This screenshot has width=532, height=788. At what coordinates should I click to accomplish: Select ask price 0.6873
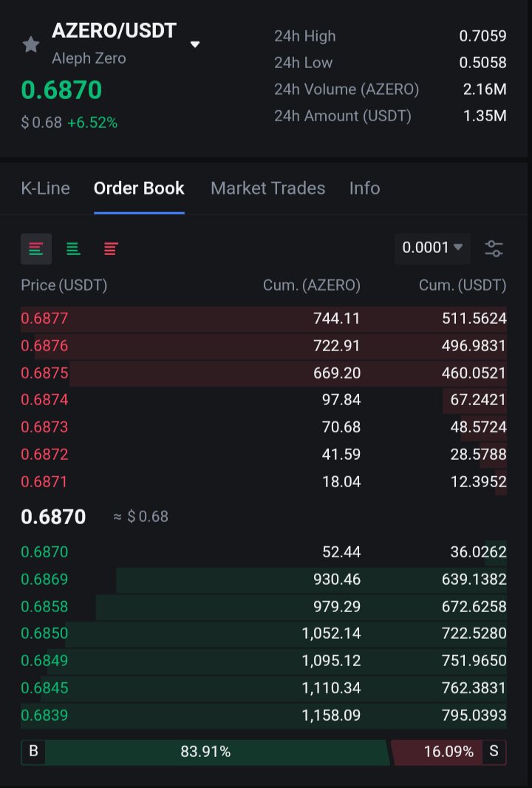click(44, 427)
